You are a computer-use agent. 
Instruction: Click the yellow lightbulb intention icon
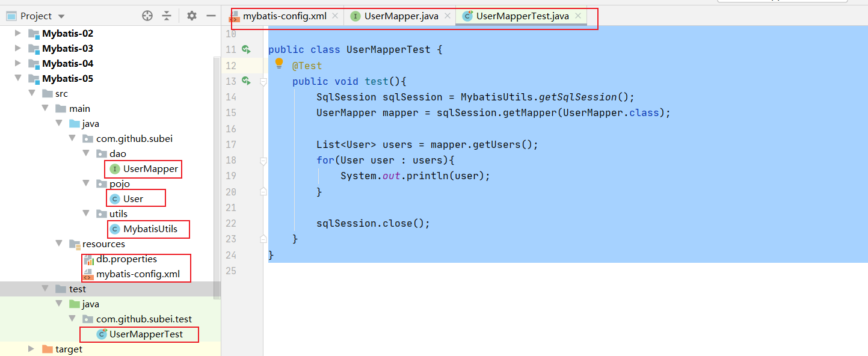(279, 63)
